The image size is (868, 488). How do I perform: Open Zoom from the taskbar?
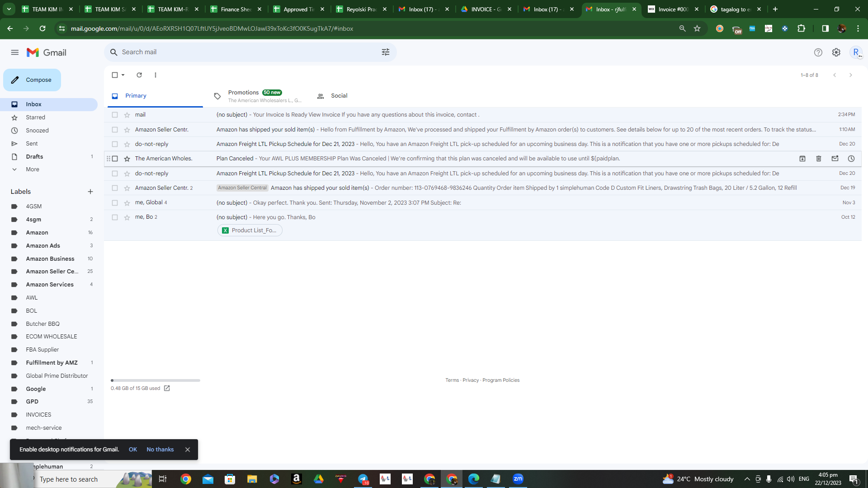[x=518, y=479]
